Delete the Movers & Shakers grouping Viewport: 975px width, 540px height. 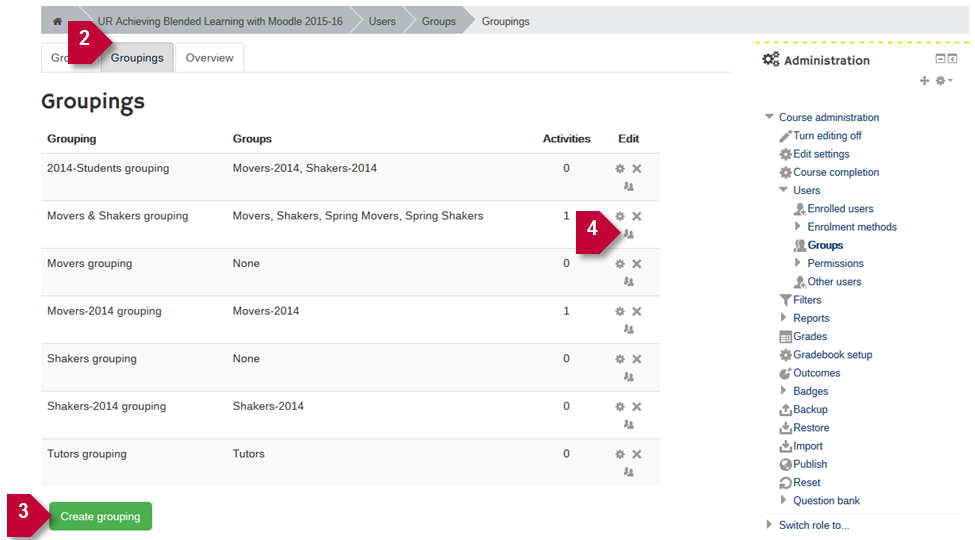pos(637,216)
